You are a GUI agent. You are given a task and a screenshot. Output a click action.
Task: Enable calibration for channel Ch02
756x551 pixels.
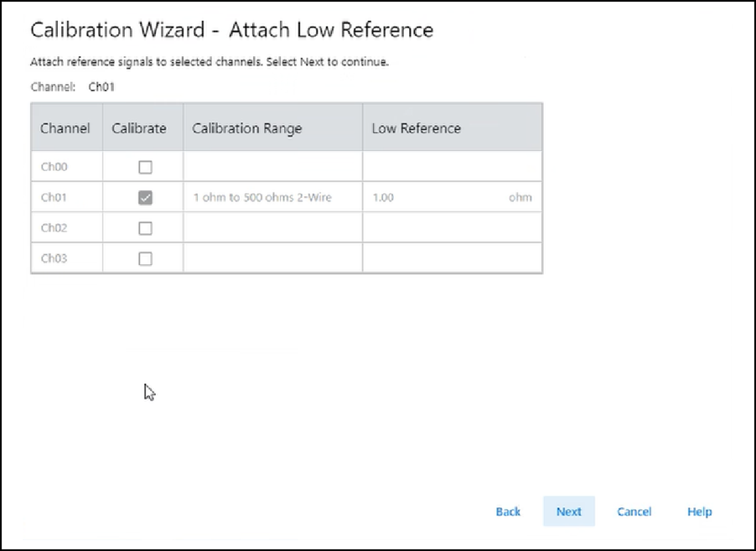pyautogui.click(x=145, y=228)
